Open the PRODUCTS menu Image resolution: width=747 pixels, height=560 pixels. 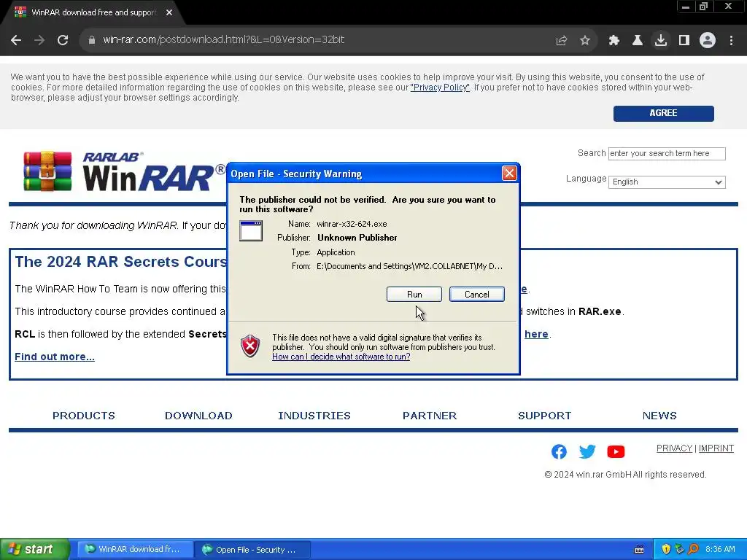coord(84,416)
